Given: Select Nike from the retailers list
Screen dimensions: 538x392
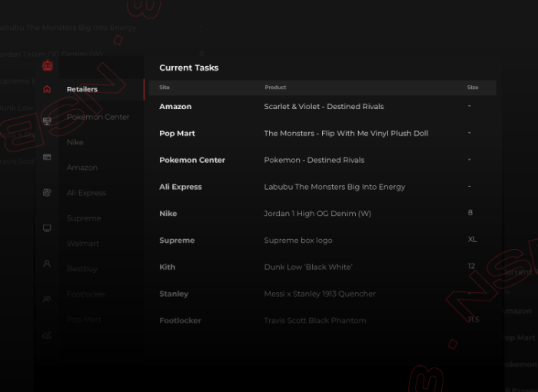Looking at the screenshot, I should [75, 142].
